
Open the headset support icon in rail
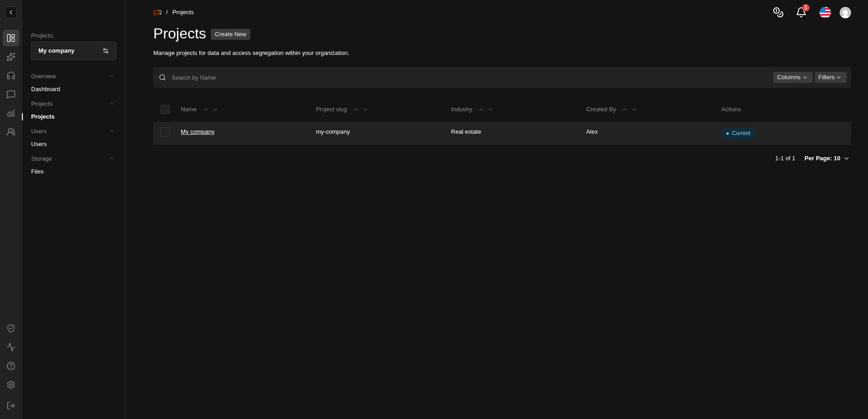click(11, 76)
